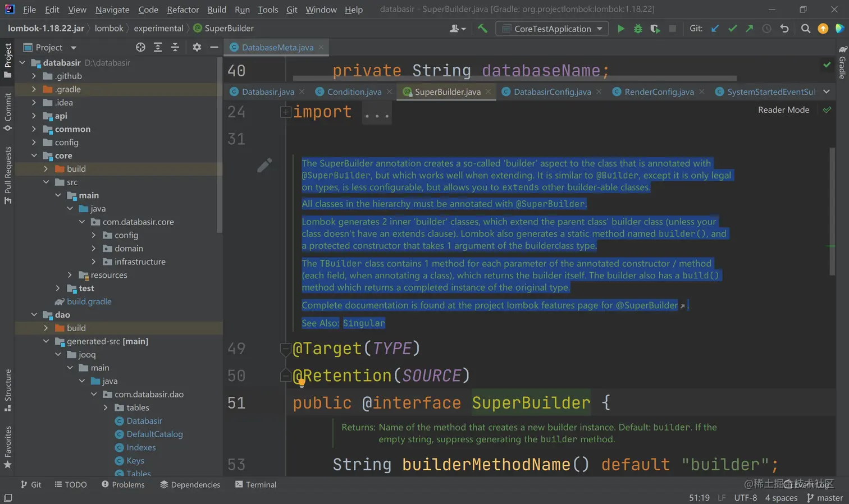This screenshot has height=504, width=849.
Task: Toggle Reader Mode in editor
Action: [x=783, y=110]
